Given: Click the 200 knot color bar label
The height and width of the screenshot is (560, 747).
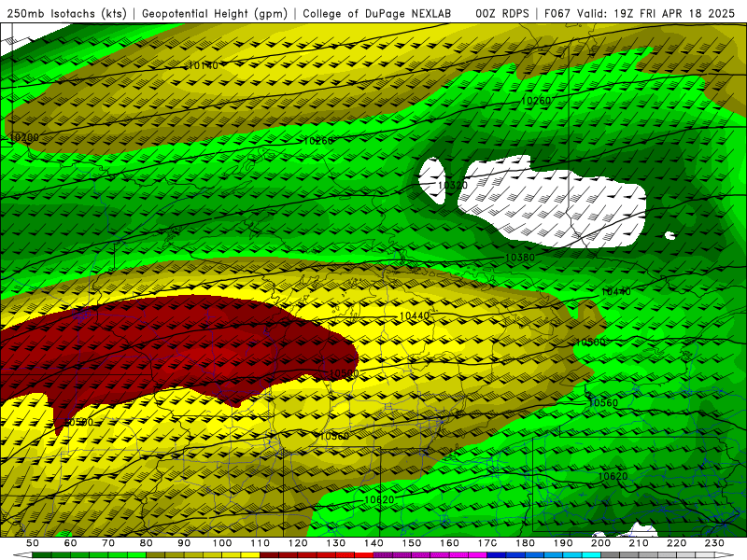Looking at the screenshot, I should (x=601, y=543).
